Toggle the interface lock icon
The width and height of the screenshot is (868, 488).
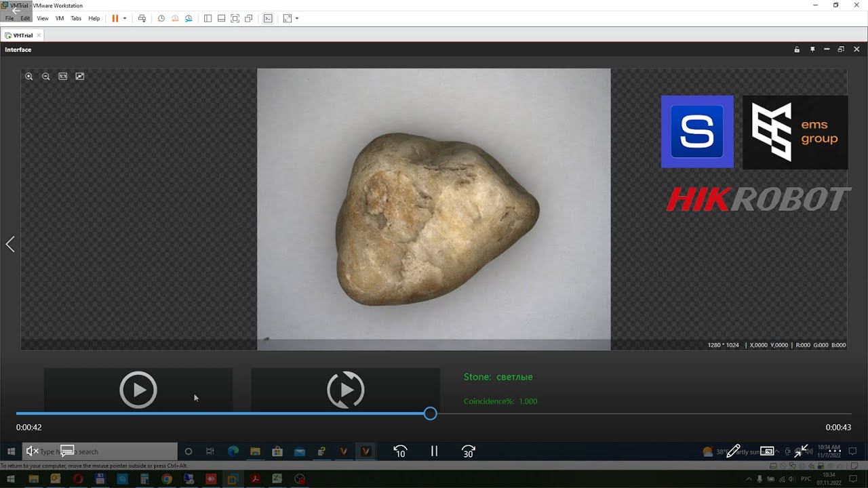point(797,49)
